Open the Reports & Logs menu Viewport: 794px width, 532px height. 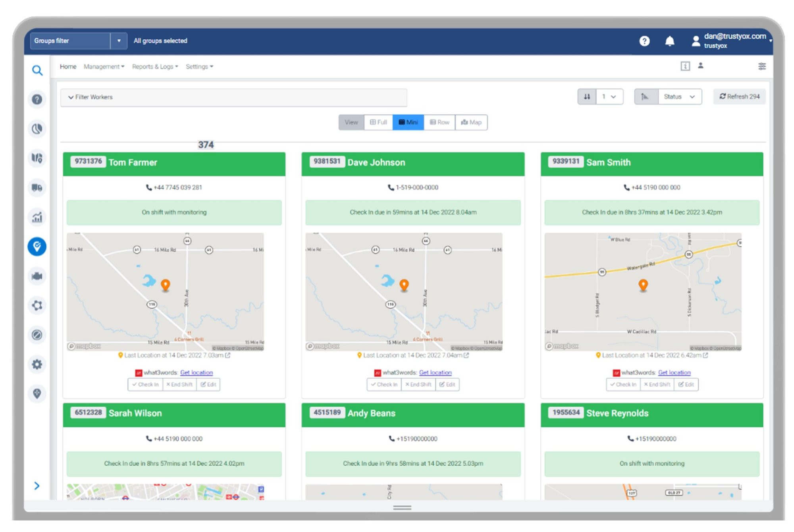coord(155,66)
